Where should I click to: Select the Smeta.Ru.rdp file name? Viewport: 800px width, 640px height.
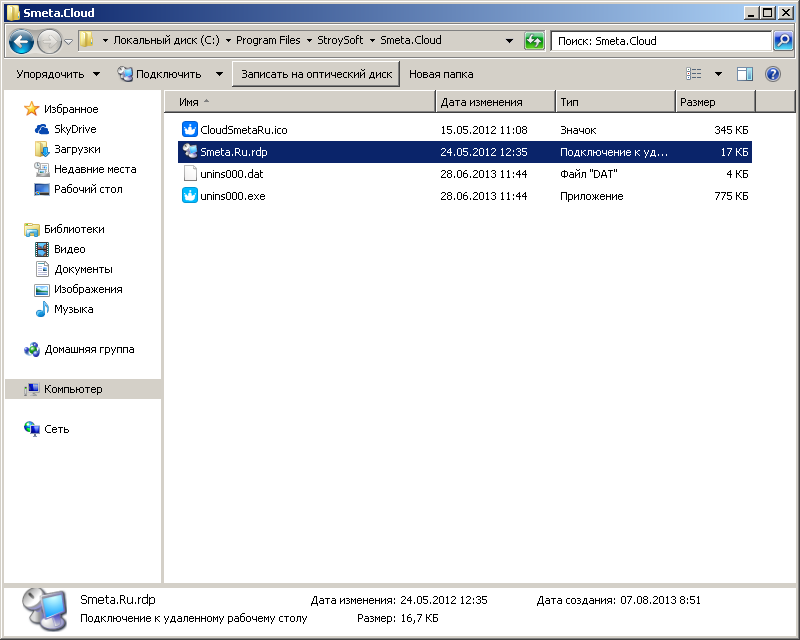click(234, 152)
